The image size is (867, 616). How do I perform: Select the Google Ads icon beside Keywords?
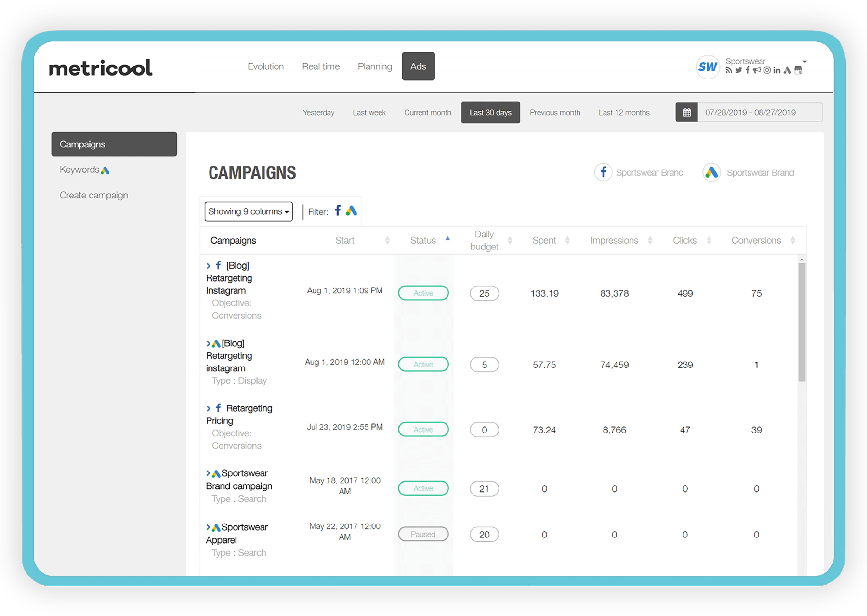coord(105,170)
